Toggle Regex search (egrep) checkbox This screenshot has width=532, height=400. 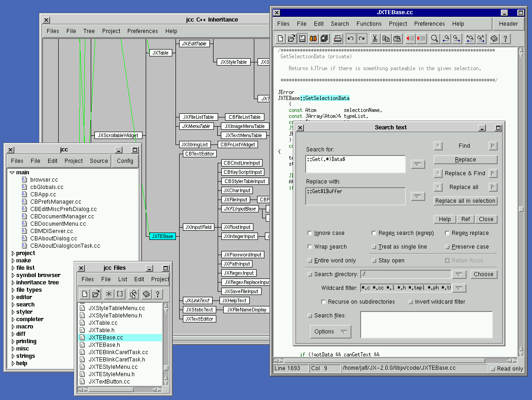(x=373, y=233)
